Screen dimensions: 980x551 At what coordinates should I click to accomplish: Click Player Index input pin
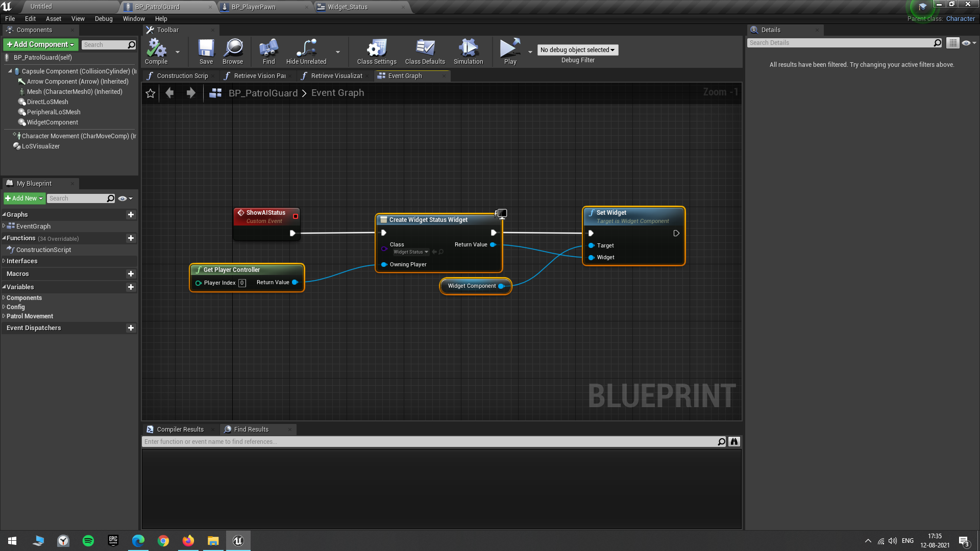pyautogui.click(x=199, y=283)
